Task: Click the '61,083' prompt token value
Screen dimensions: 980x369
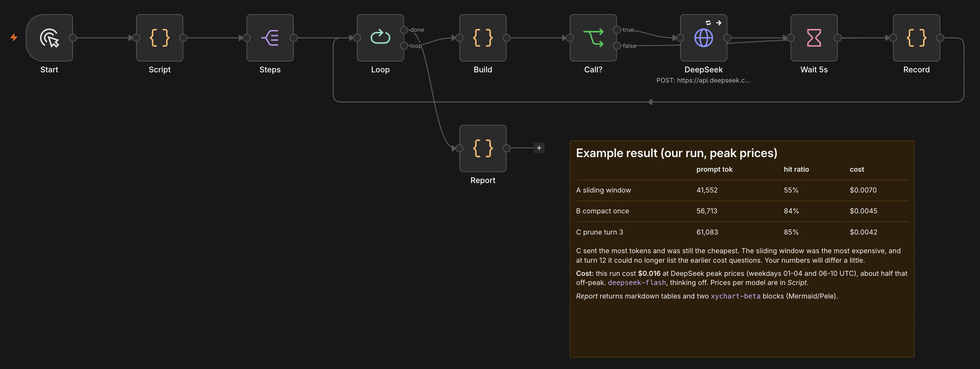Action: tap(707, 232)
